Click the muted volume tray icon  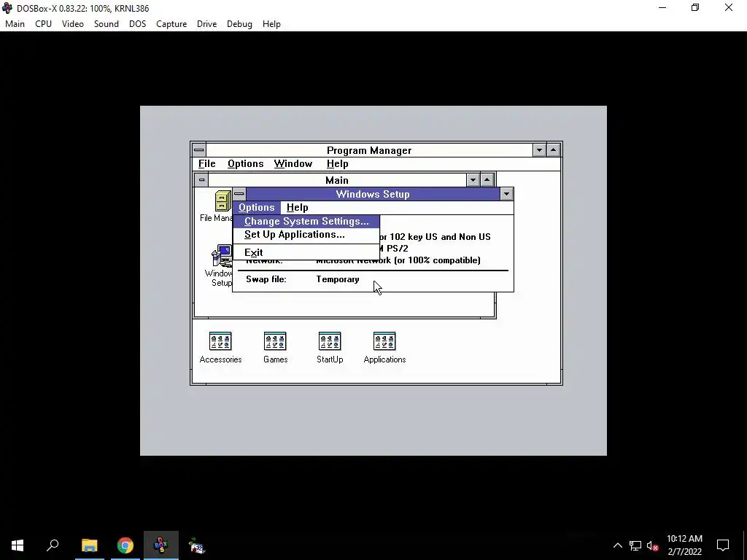tap(652, 545)
